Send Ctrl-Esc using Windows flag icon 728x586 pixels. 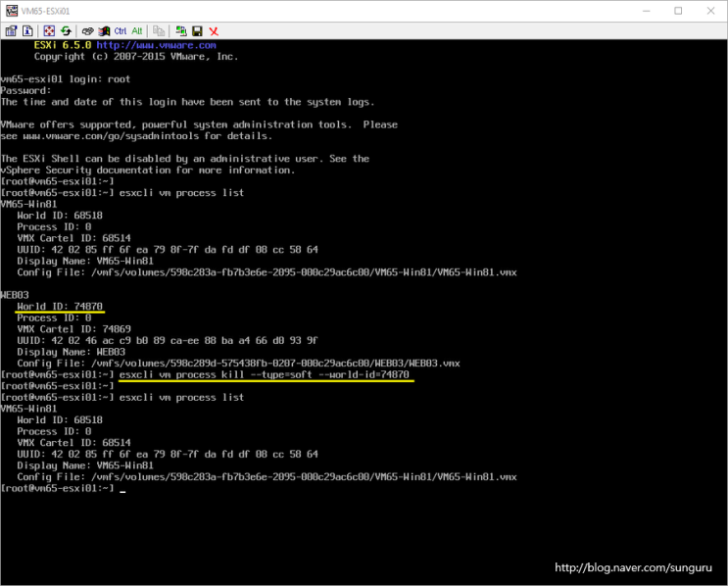tap(104, 31)
